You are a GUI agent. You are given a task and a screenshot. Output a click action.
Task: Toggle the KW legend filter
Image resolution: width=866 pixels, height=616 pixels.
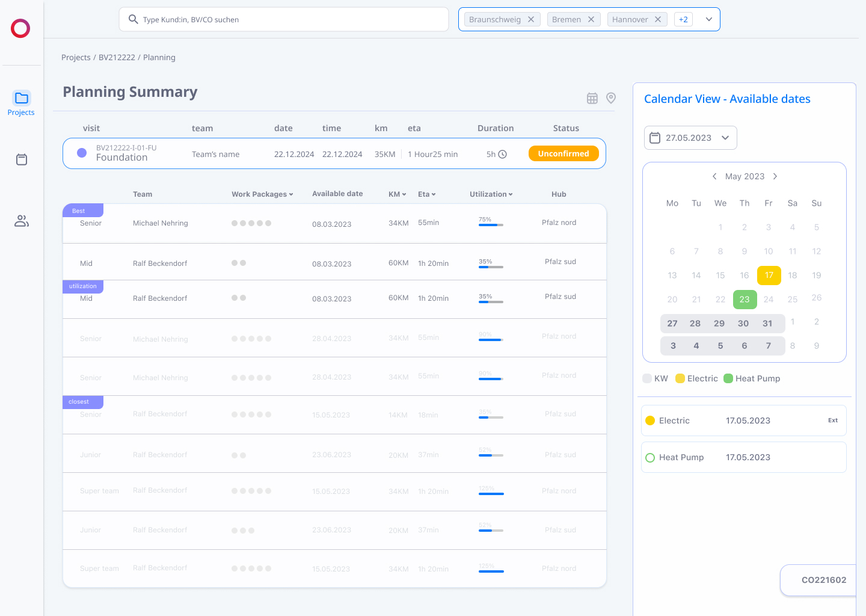tap(655, 378)
